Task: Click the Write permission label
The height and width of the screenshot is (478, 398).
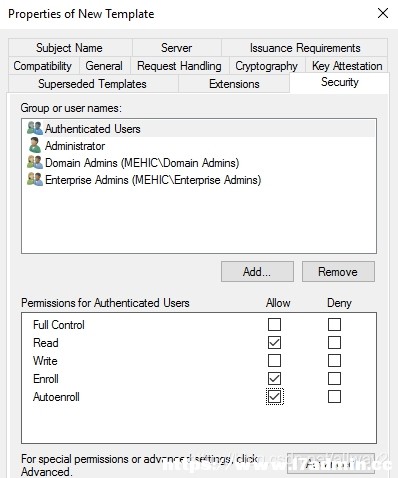Action: pos(45,361)
